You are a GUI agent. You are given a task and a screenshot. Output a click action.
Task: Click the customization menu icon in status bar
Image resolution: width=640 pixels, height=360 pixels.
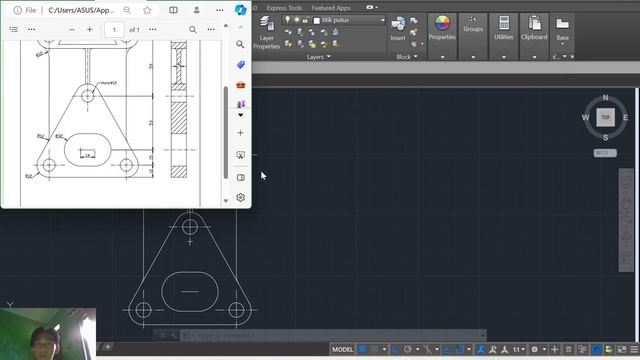coord(634,349)
